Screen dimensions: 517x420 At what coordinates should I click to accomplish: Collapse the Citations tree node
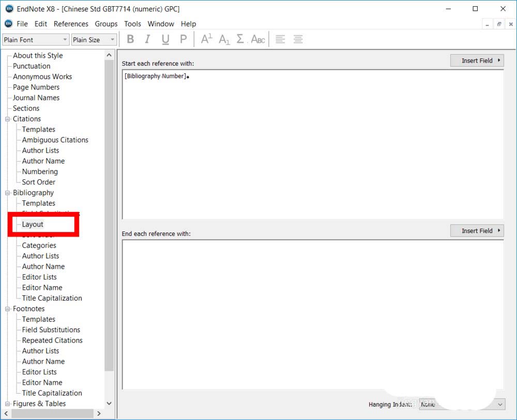tap(7, 119)
